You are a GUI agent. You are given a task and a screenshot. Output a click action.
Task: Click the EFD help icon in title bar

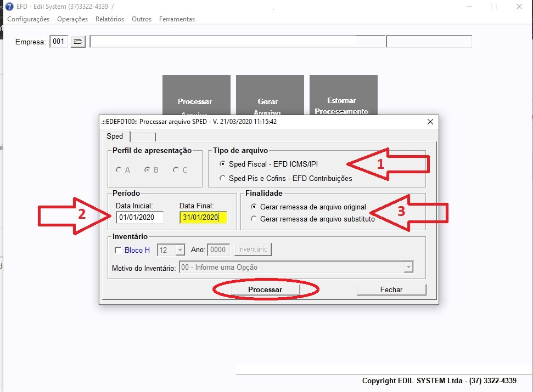click(x=9, y=7)
